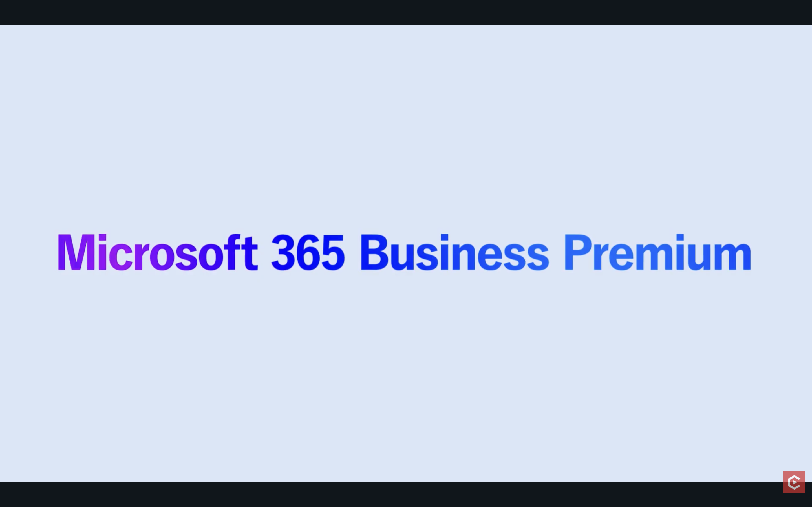812x507 pixels.
Task: Click the top black letterbox bar
Action: [x=406, y=12]
